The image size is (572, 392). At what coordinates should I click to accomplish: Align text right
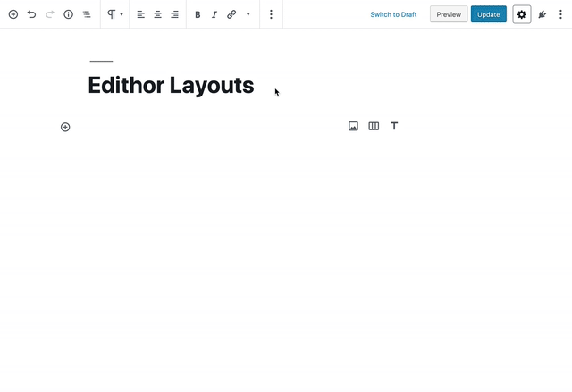point(175,14)
